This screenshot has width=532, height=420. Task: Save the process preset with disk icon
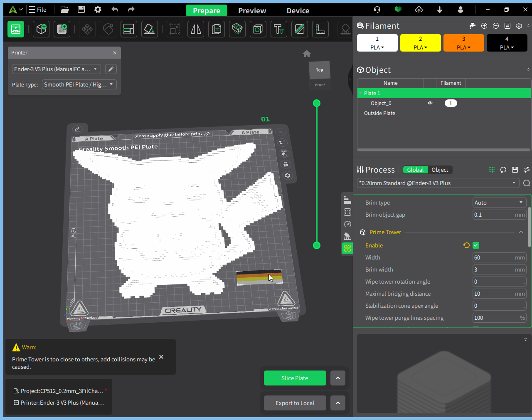pyautogui.click(x=515, y=170)
